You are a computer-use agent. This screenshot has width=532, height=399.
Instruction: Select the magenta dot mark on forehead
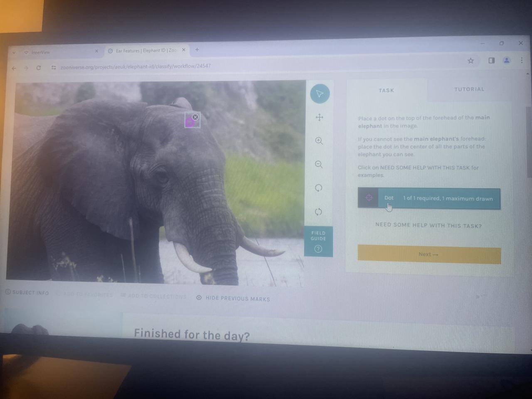pyautogui.click(x=190, y=123)
